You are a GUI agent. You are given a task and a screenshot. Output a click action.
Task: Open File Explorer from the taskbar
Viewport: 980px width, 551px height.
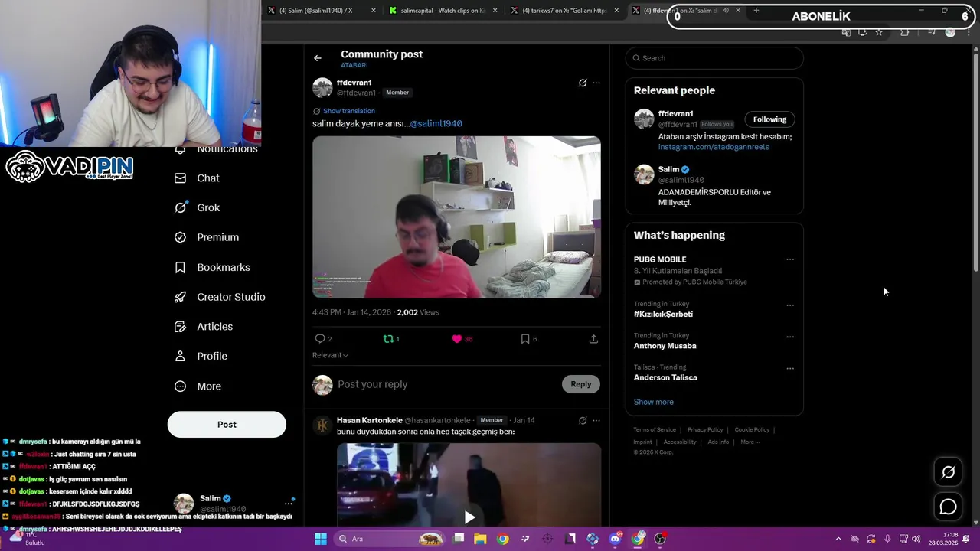[480, 539]
